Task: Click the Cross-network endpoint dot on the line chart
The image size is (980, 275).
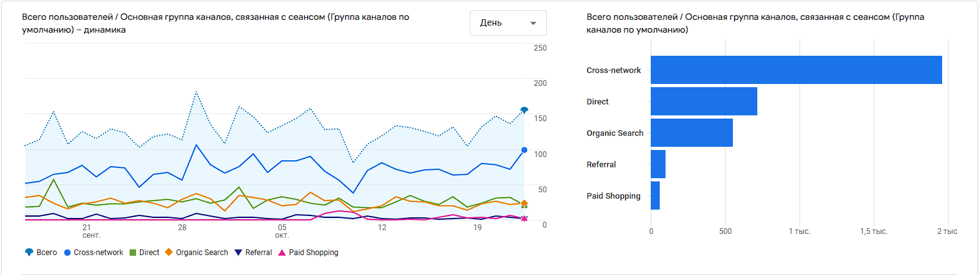Action: 524,150
